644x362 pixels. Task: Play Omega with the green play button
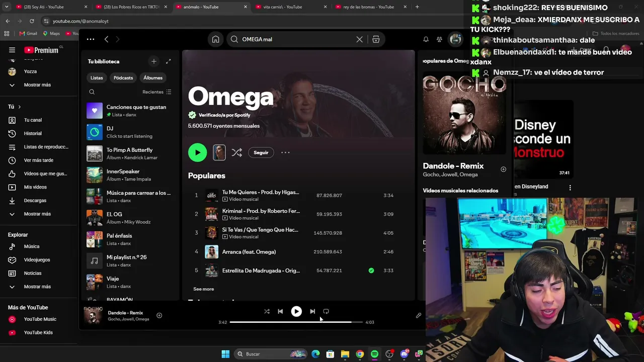point(197,152)
